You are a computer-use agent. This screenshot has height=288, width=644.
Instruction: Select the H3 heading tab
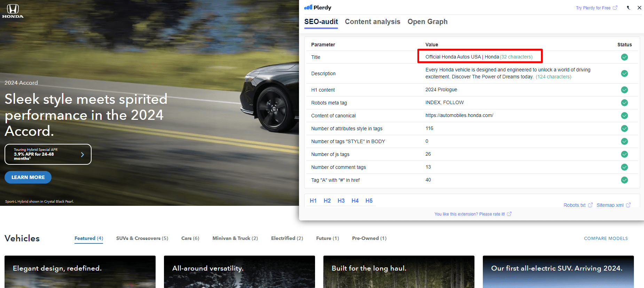(341, 201)
